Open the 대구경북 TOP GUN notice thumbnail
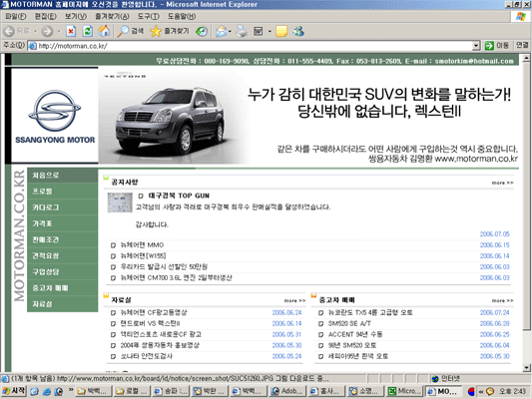This screenshot has height=399, width=532. (120, 202)
